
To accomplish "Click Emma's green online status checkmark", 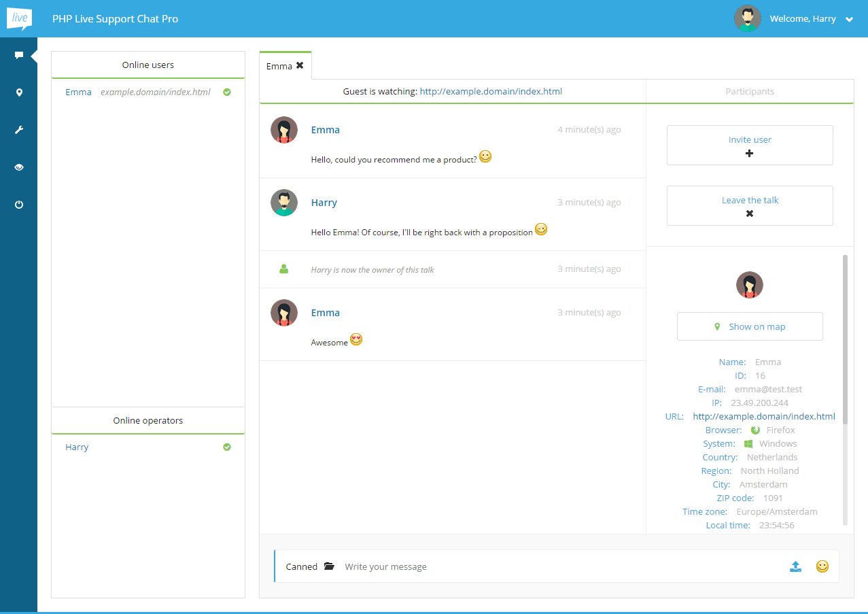I will [x=227, y=92].
